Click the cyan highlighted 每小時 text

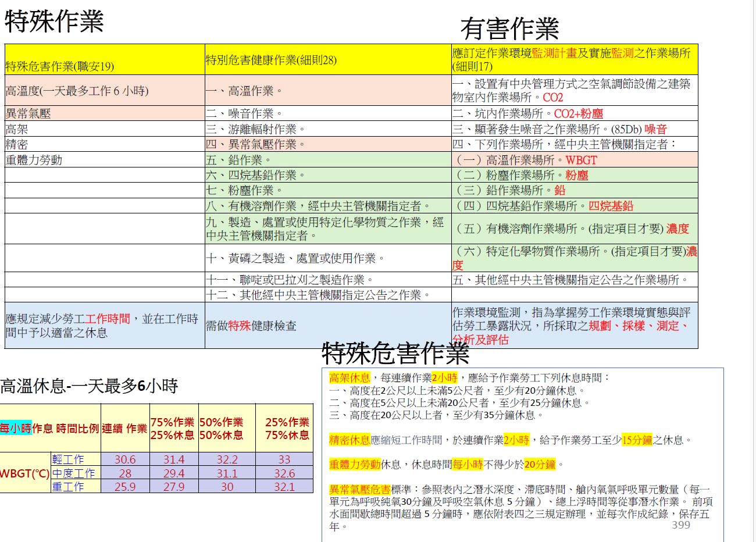(16, 429)
